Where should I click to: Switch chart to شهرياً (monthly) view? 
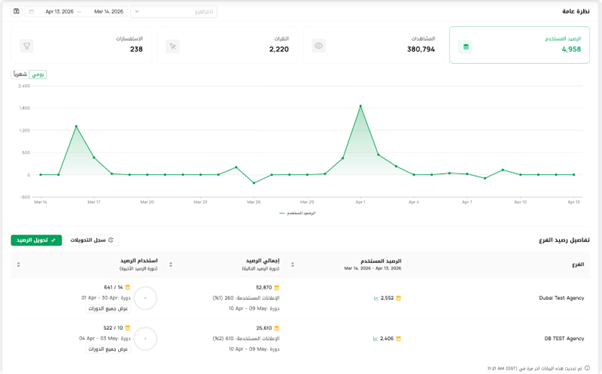(20, 74)
